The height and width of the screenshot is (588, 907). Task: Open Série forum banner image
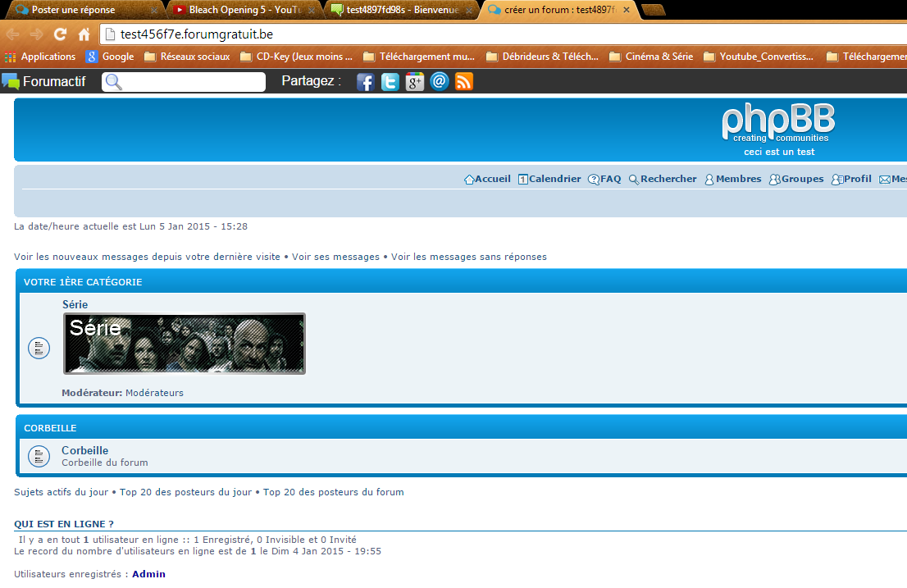click(185, 344)
